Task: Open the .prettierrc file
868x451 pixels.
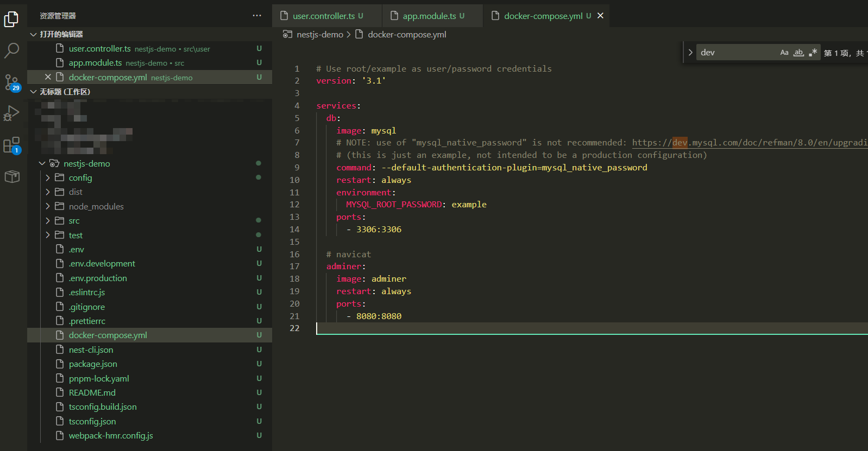Action: pos(149,321)
